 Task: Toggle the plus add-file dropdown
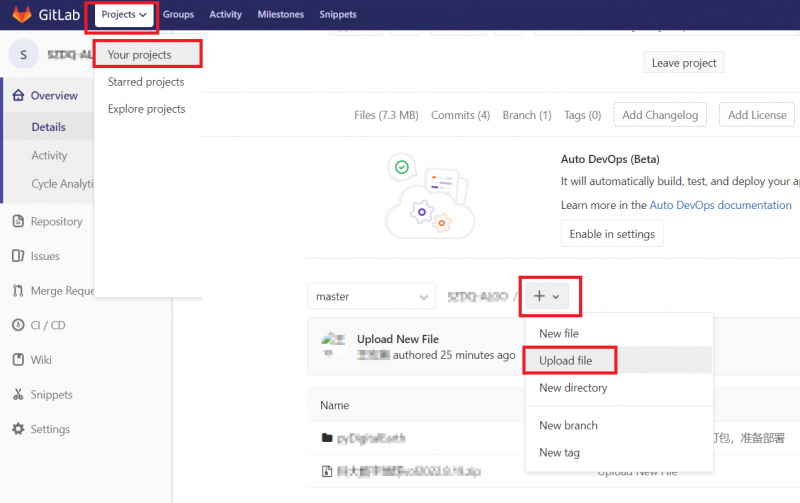pyautogui.click(x=550, y=297)
